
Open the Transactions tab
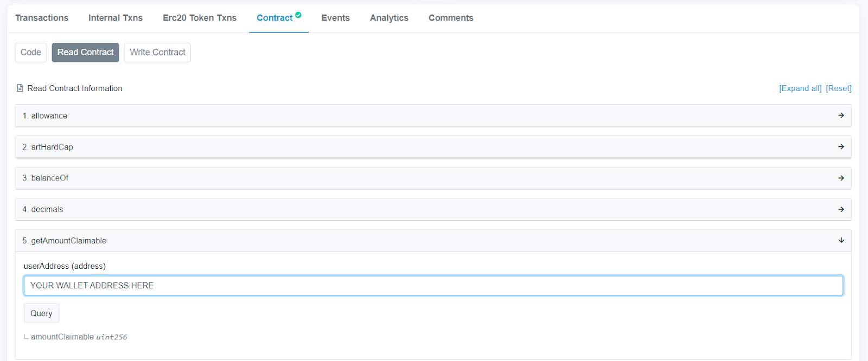(x=42, y=18)
